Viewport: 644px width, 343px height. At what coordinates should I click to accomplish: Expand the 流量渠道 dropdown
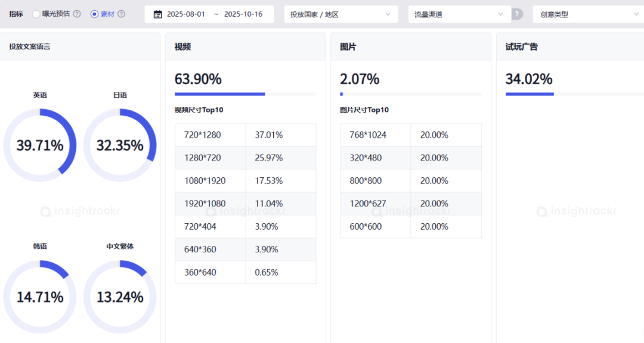(x=459, y=14)
